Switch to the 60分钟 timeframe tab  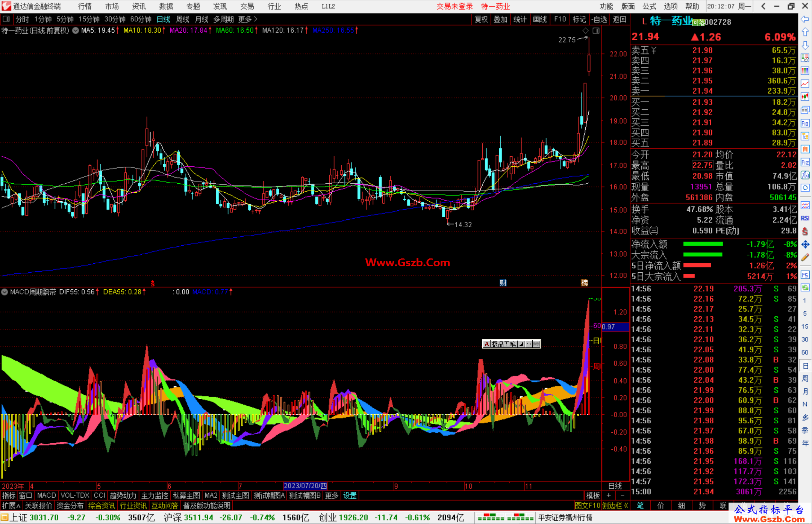point(141,19)
